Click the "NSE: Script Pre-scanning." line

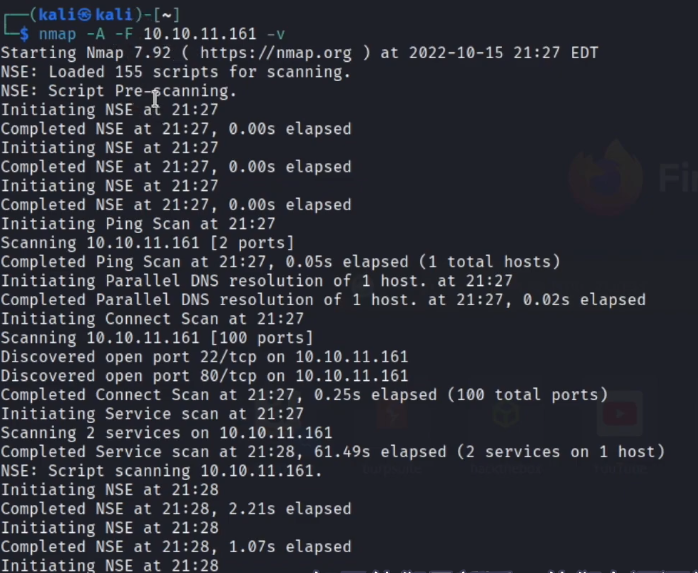(119, 91)
